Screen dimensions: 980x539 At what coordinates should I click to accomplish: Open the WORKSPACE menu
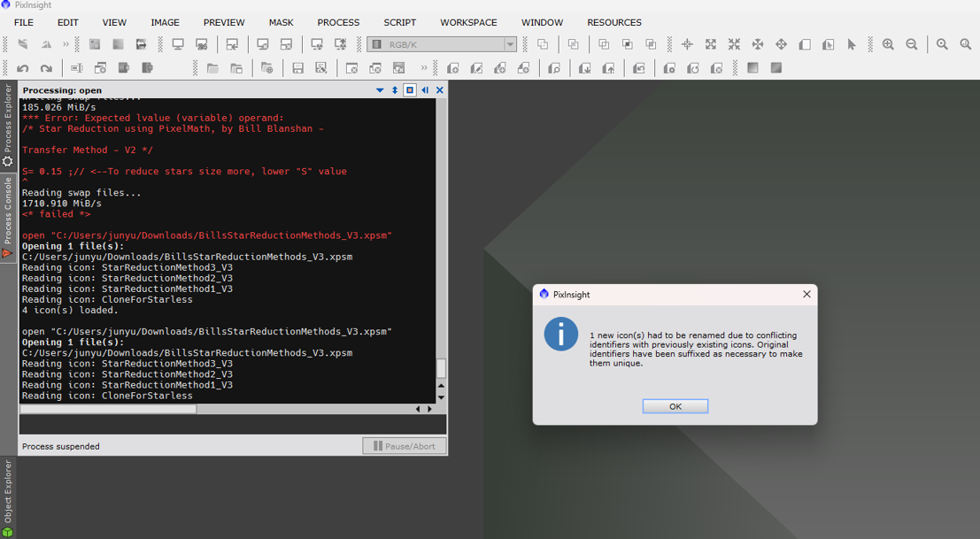click(468, 22)
